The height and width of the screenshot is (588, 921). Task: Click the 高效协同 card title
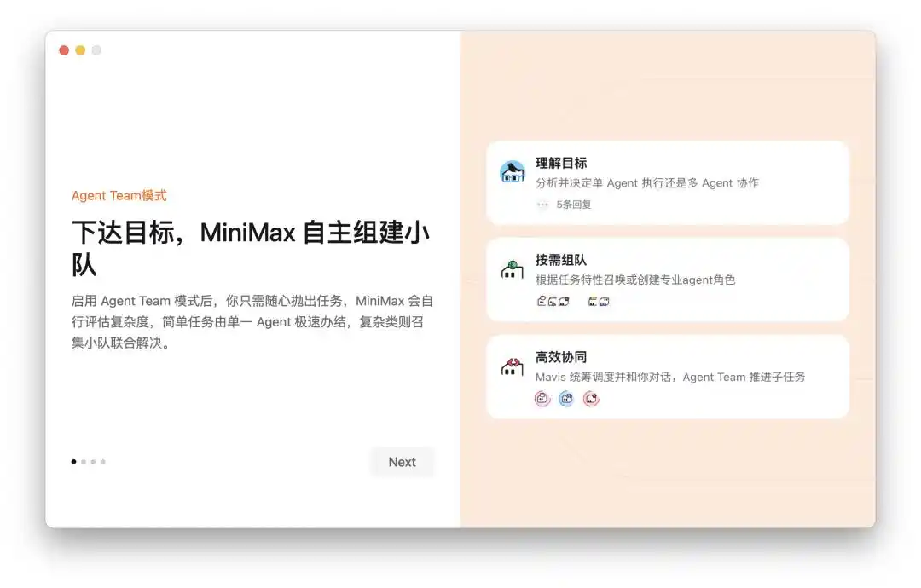(x=561, y=357)
